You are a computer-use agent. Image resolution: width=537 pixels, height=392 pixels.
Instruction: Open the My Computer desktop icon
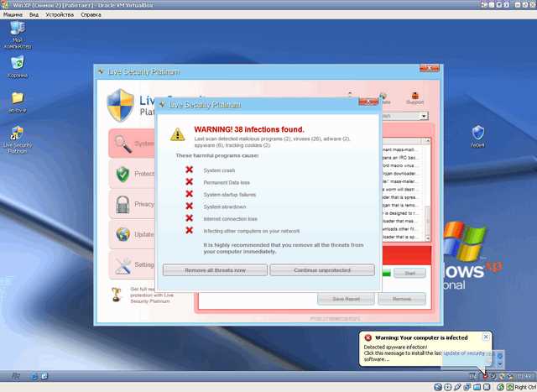(x=18, y=35)
